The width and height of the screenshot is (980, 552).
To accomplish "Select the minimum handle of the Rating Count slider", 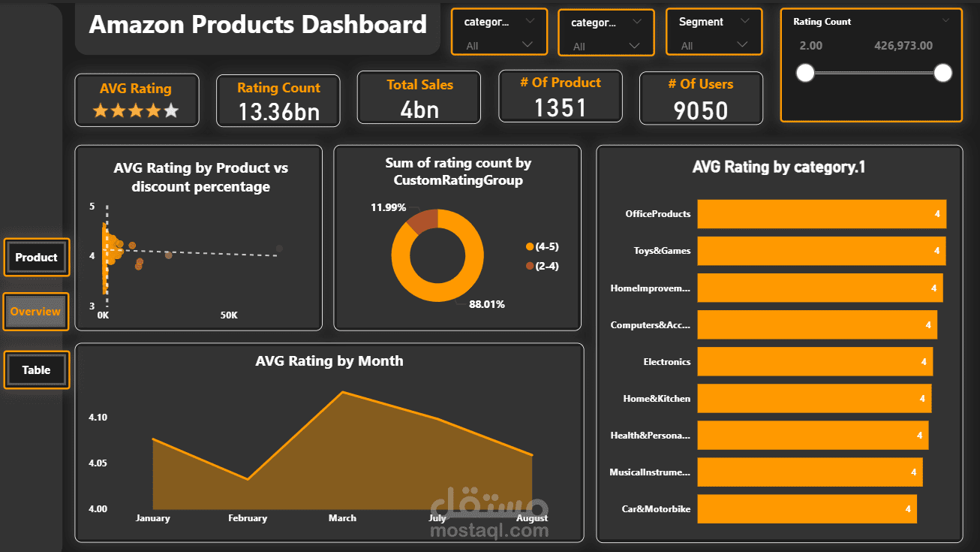I will click(x=805, y=73).
